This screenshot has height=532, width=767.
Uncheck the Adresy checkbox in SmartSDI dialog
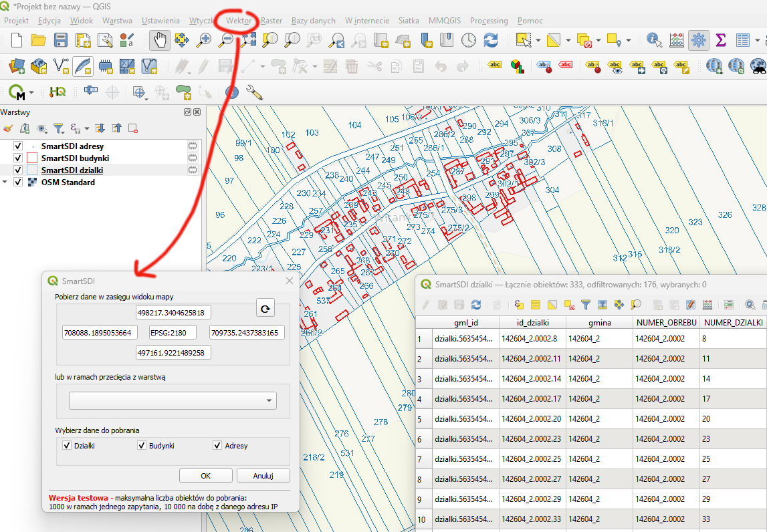point(218,446)
